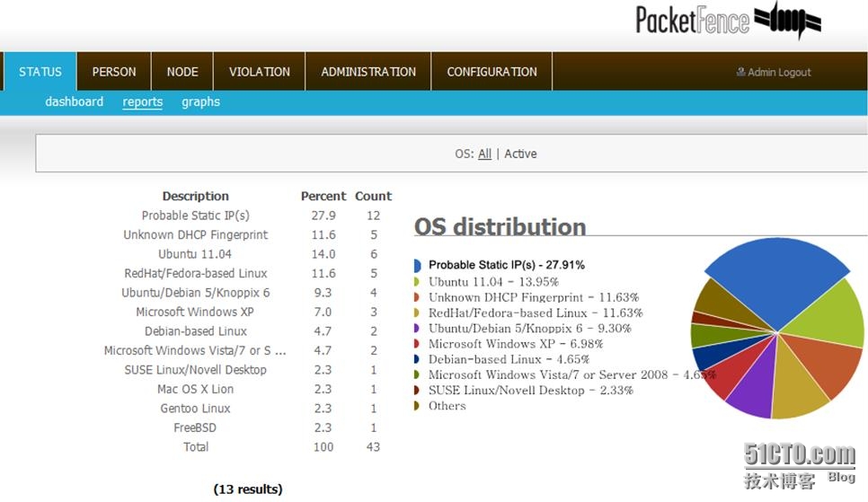Click SUSE Linux/Novell Desktop in the table

195,370
